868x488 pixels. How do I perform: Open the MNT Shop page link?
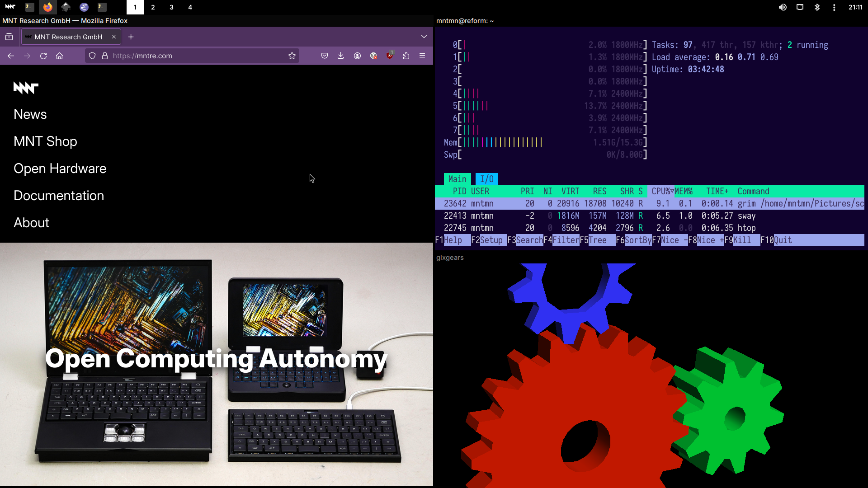click(45, 141)
